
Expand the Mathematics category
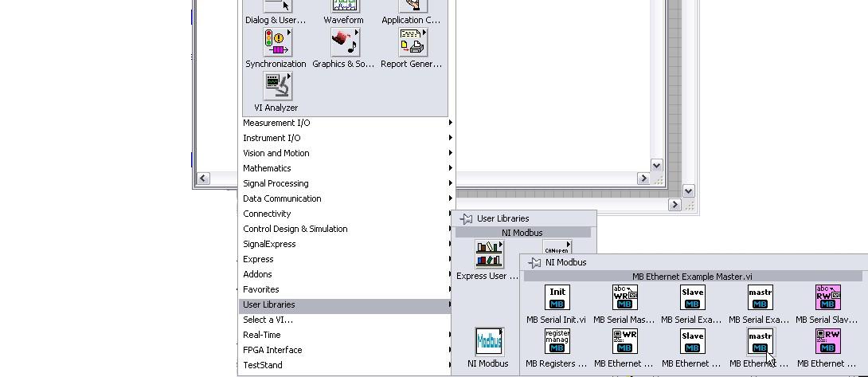click(347, 168)
